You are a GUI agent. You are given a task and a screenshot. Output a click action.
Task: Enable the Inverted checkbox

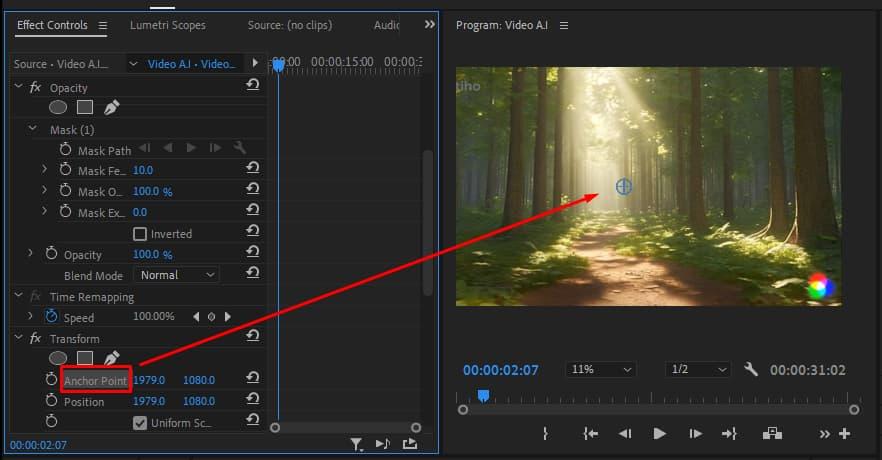(x=140, y=234)
